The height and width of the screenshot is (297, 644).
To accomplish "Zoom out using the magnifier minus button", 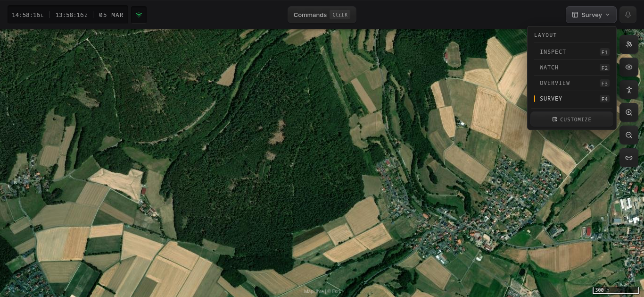I will click(x=628, y=135).
